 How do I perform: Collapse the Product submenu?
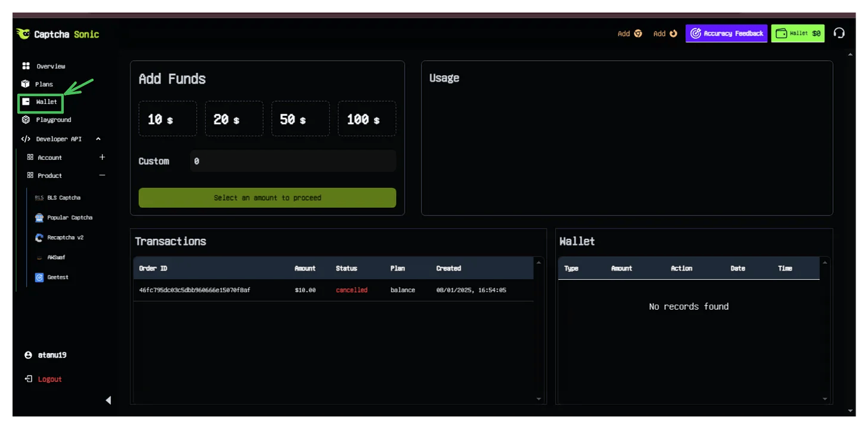click(x=102, y=175)
